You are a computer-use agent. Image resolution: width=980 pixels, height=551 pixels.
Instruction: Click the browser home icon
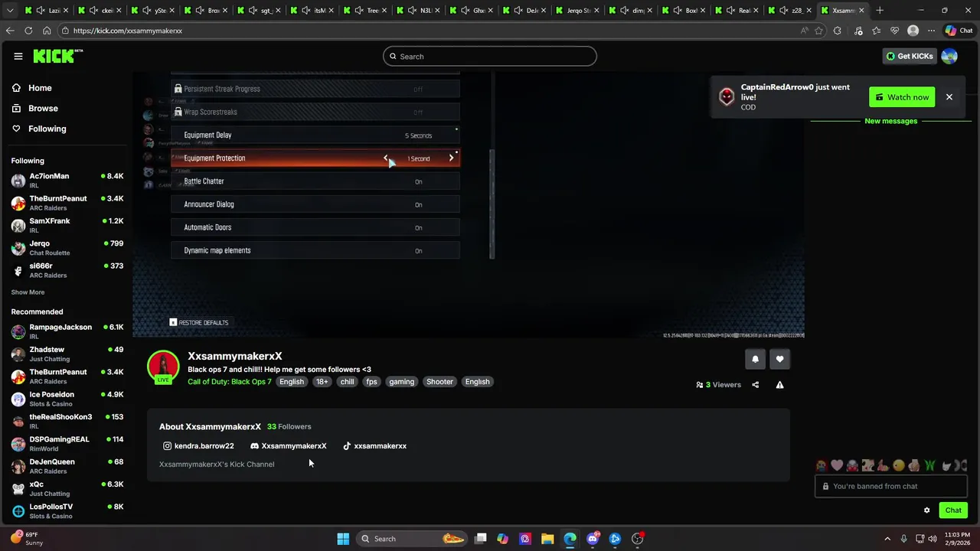47,31
